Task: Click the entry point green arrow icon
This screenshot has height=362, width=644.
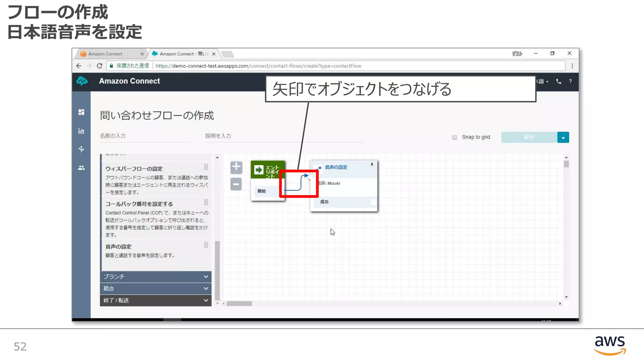Action: pyautogui.click(x=259, y=170)
